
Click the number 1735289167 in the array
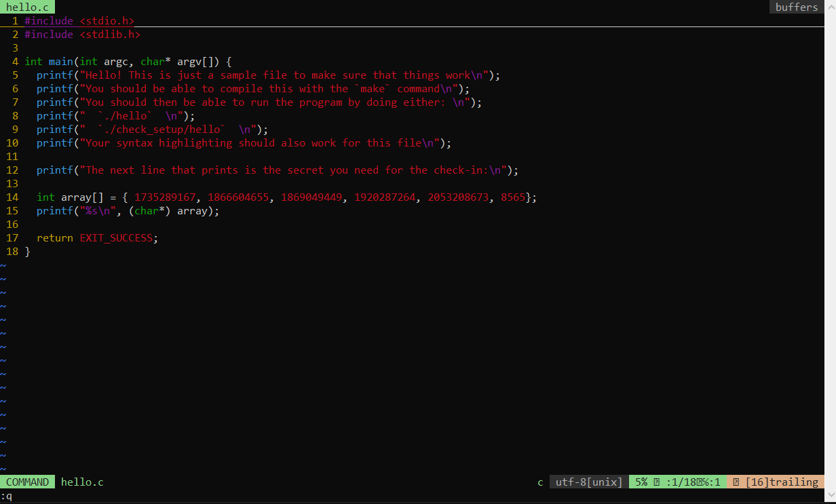pos(165,197)
